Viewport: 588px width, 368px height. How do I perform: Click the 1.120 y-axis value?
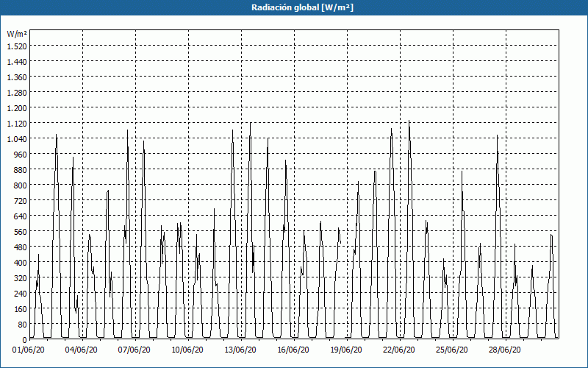click(x=17, y=124)
